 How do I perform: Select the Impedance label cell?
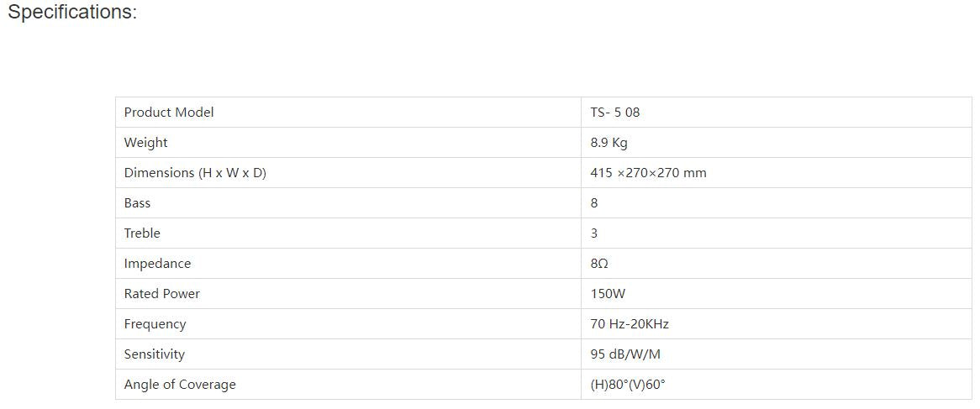(157, 264)
